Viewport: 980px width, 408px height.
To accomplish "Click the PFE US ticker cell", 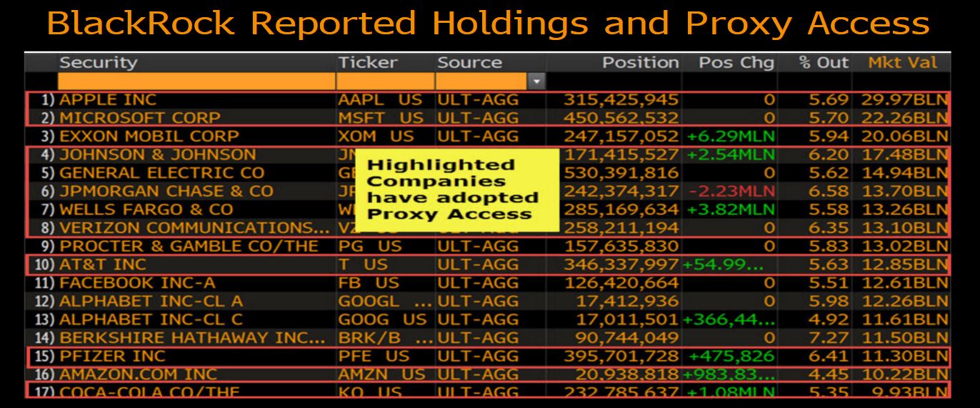I will tap(374, 356).
